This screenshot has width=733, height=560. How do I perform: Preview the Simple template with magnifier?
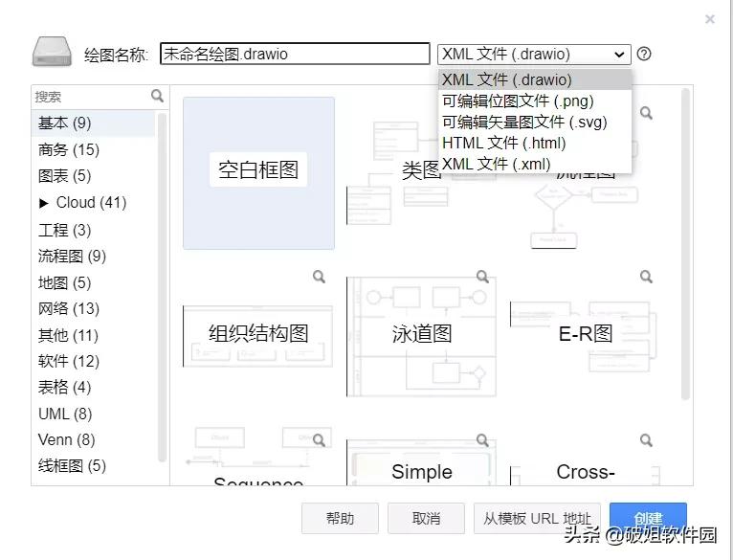tap(482, 440)
